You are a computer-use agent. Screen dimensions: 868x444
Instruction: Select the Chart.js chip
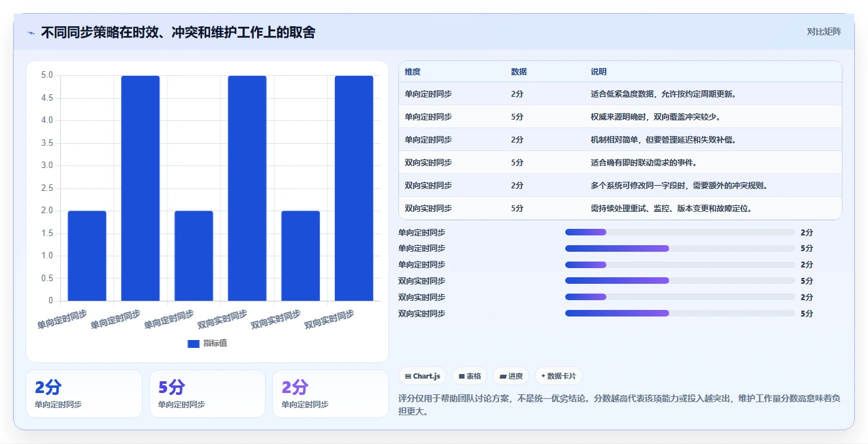(423, 376)
